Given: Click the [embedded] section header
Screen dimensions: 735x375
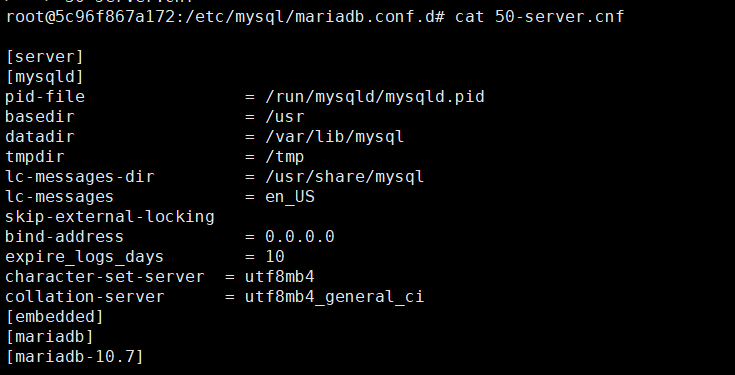Looking at the screenshot, I should 54,317.
